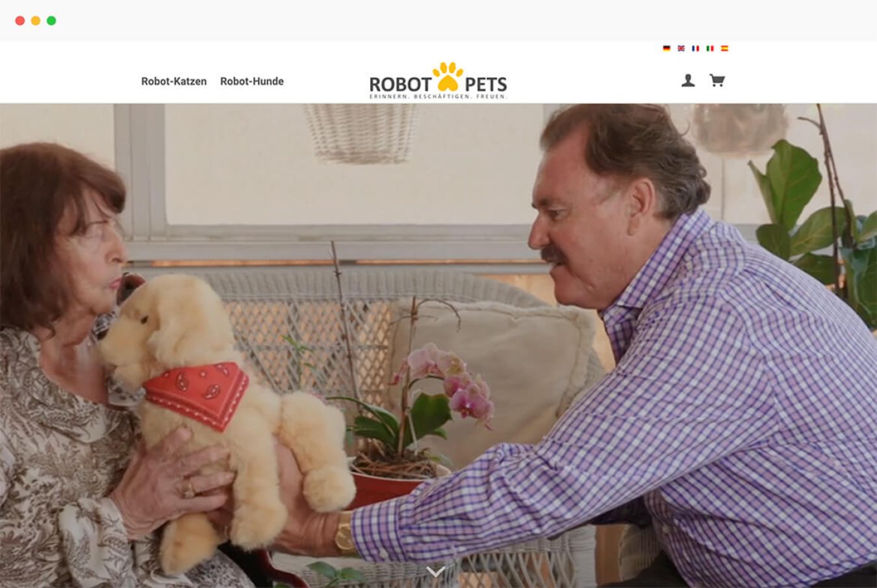The width and height of the screenshot is (877, 588).
Task: Maximize the window with the green dot
Action: coord(51,21)
